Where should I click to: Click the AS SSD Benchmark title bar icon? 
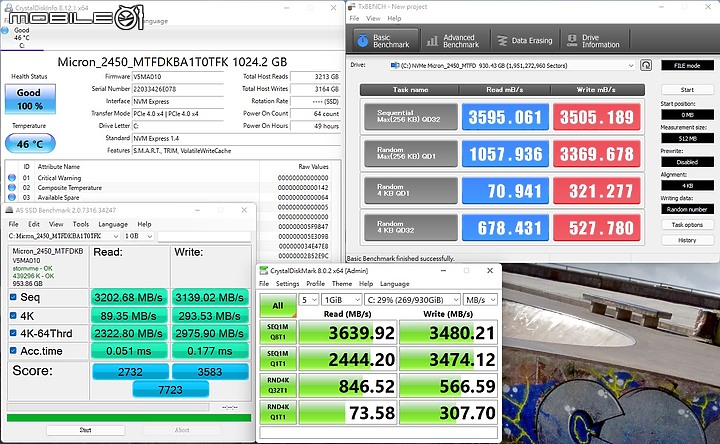[x=9, y=210]
